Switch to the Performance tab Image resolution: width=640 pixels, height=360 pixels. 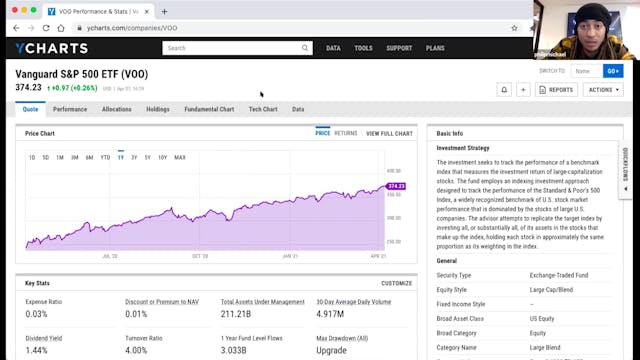[70, 109]
